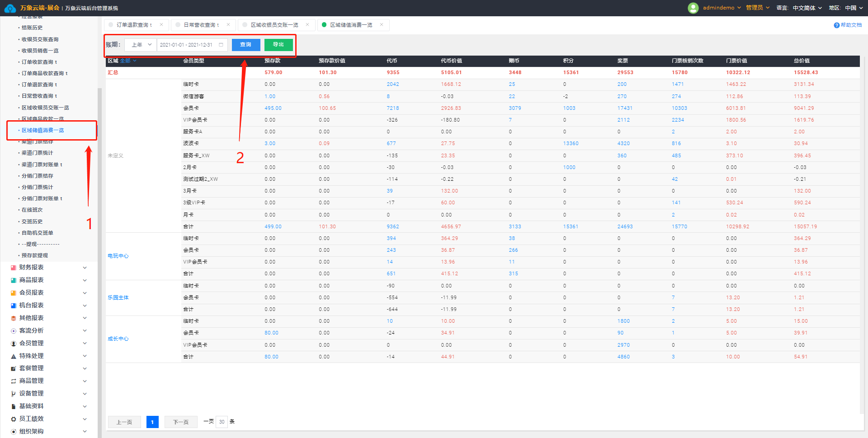Click the 客流分析 sidebar icon
The width and height of the screenshot is (868, 438).
pos(14,331)
